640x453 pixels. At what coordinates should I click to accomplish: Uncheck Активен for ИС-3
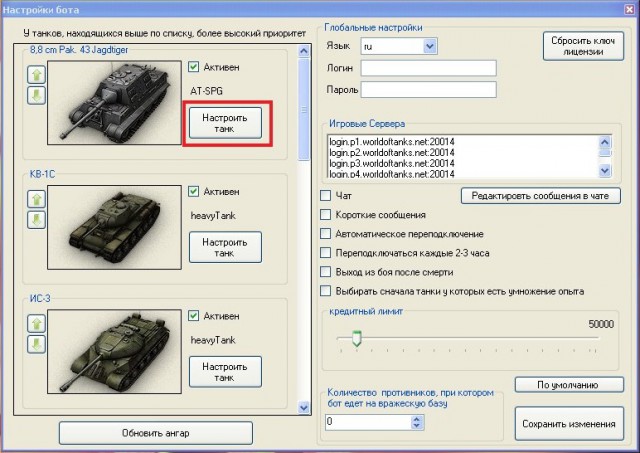click(193, 315)
